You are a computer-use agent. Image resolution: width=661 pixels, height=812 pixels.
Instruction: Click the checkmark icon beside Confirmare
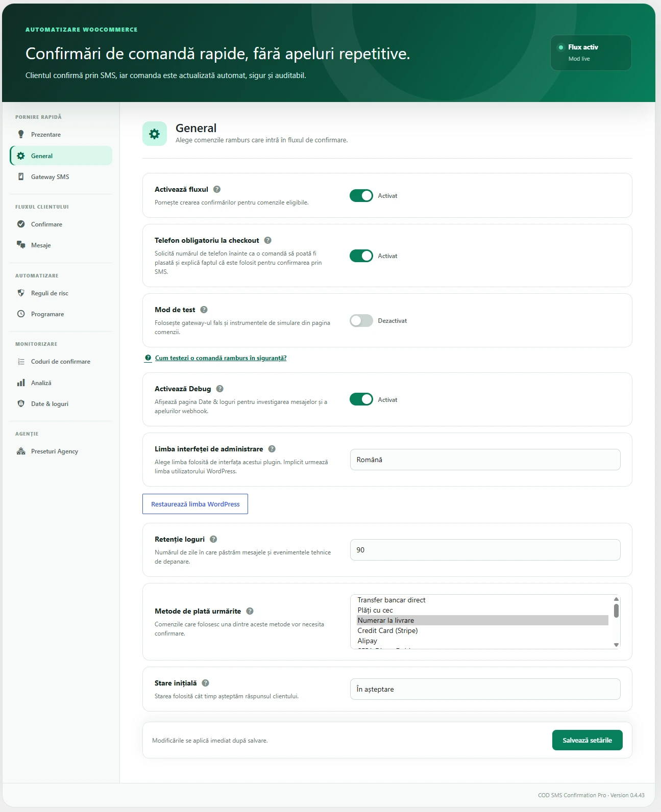tap(21, 224)
